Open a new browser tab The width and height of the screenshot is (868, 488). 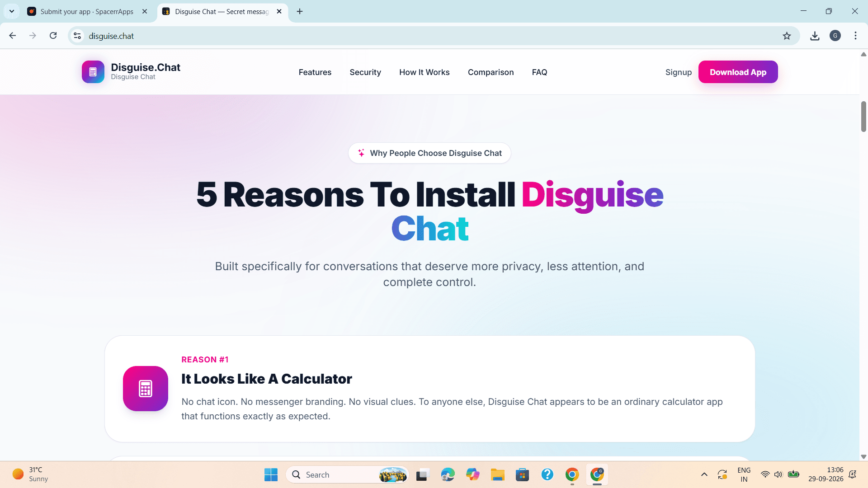click(x=300, y=11)
